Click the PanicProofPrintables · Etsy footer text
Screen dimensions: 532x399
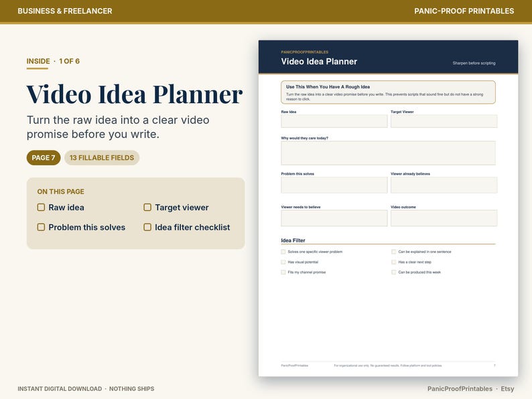pos(470,389)
